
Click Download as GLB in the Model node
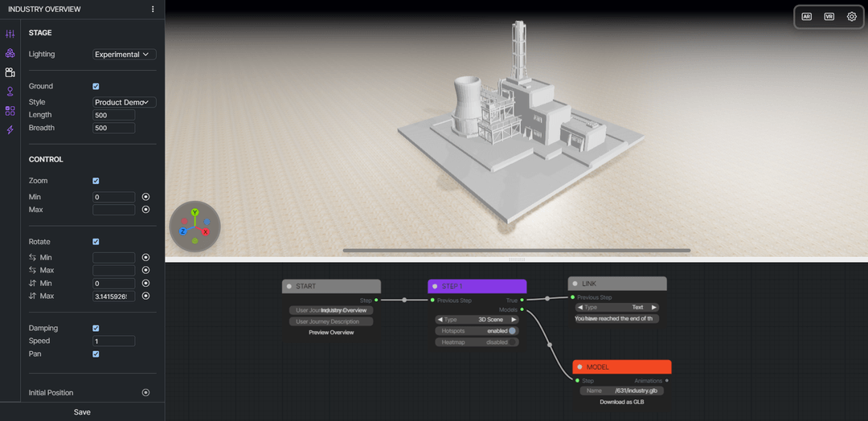621,402
